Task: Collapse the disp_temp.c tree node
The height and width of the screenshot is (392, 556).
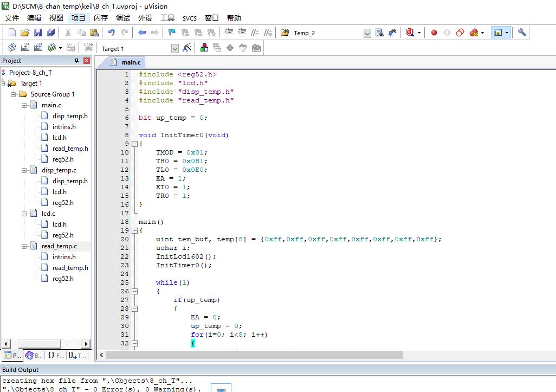Action: (x=24, y=170)
